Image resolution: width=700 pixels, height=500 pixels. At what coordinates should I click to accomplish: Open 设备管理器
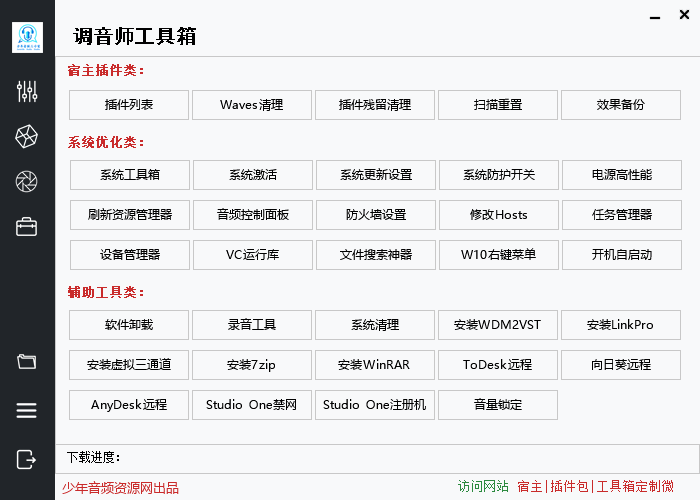[130, 255]
